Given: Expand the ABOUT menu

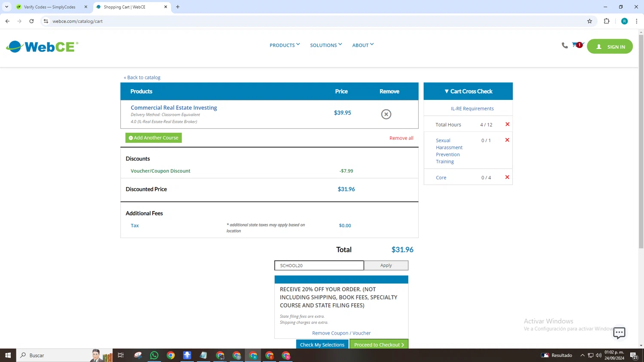Looking at the screenshot, I should click(x=363, y=45).
